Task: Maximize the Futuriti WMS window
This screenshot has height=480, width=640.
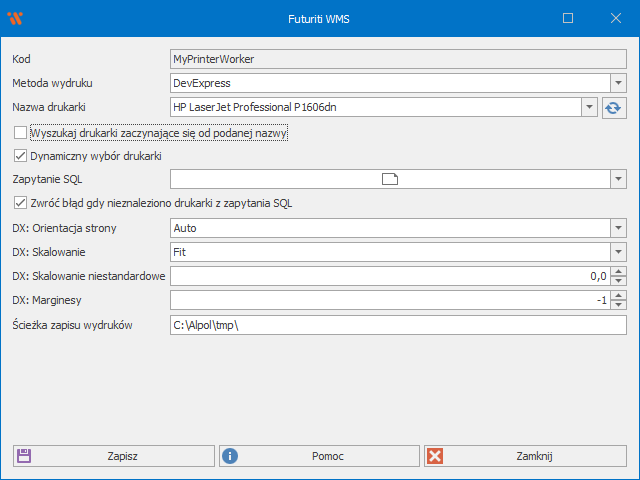Action: coord(568,18)
